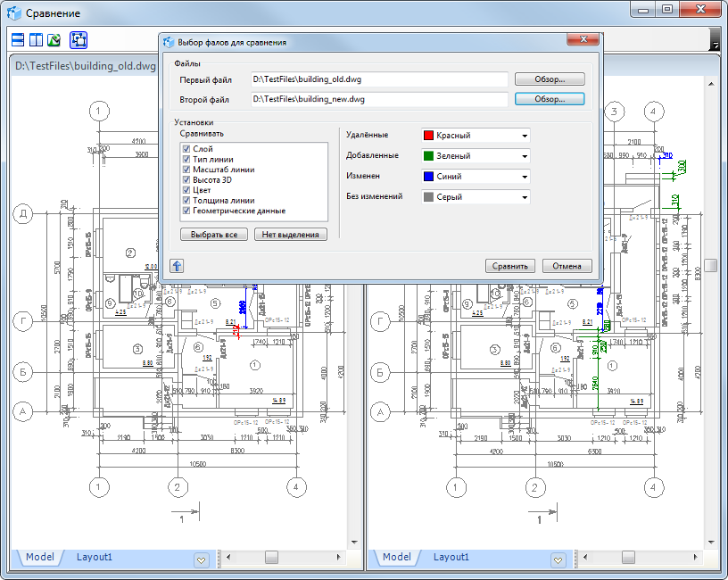Click the Первый файл path input field
The image size is (728, 580).
[378, 79]
